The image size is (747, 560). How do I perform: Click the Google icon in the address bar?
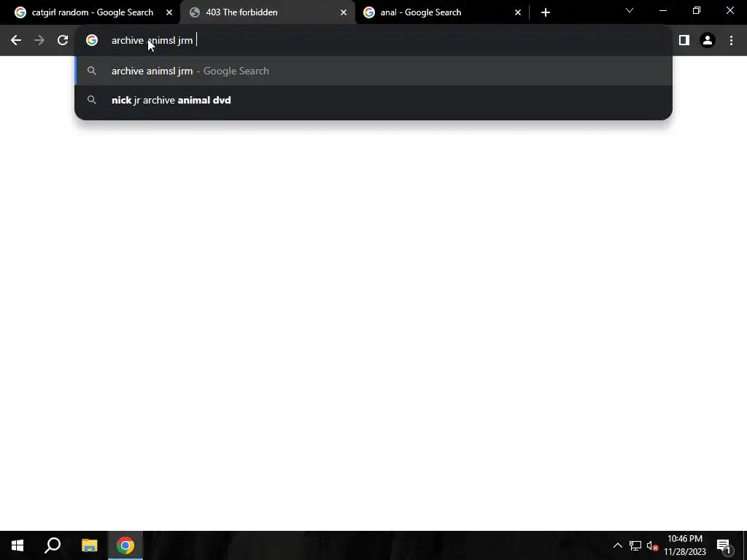92,41
